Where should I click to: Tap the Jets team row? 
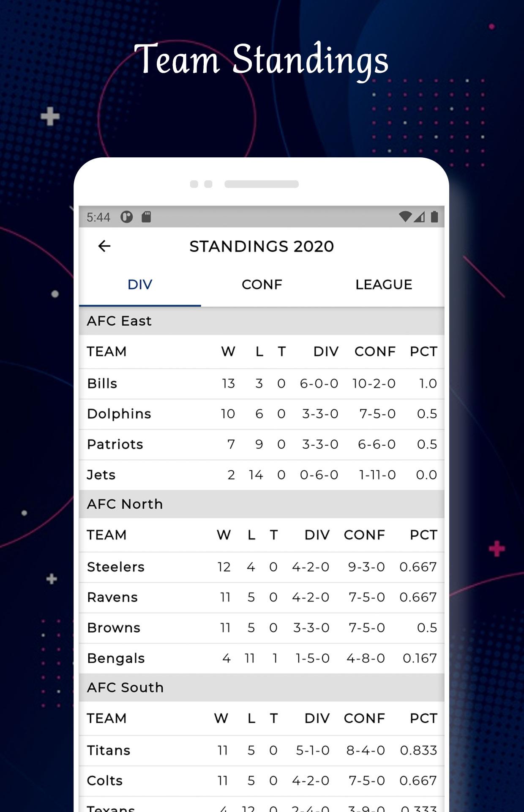(262, 475)
